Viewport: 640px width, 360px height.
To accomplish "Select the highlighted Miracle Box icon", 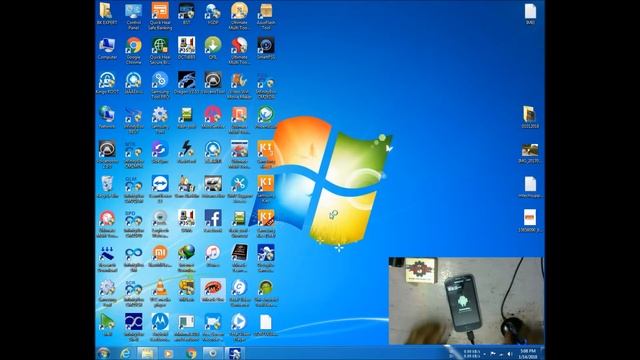I will point(213,291).
